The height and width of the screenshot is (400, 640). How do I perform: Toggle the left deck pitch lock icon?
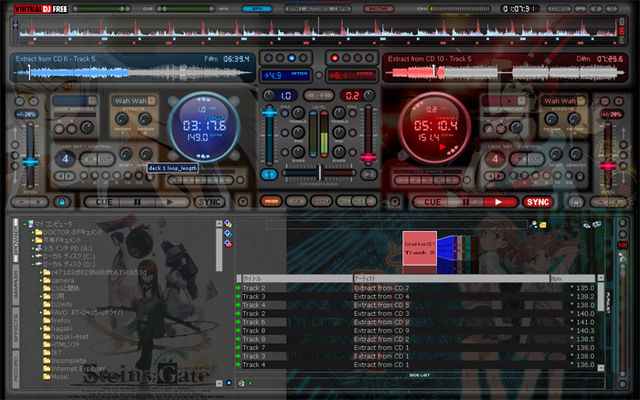pos(62,202)
